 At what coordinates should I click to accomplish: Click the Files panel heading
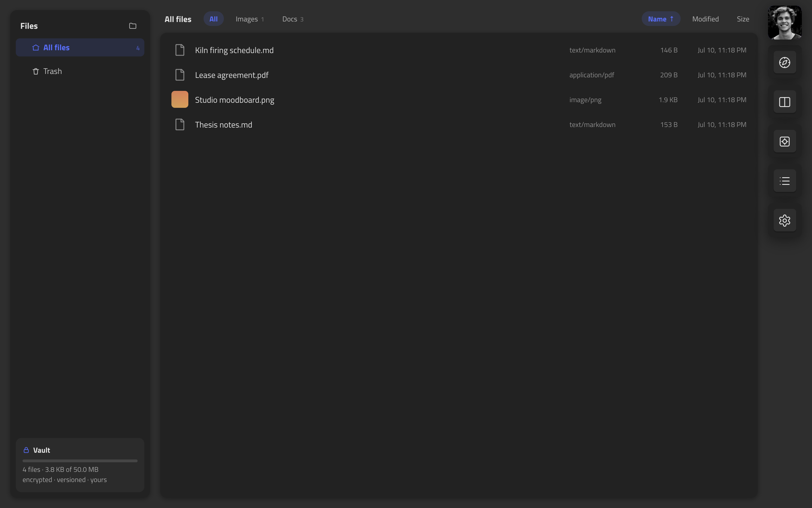[29, 26]
